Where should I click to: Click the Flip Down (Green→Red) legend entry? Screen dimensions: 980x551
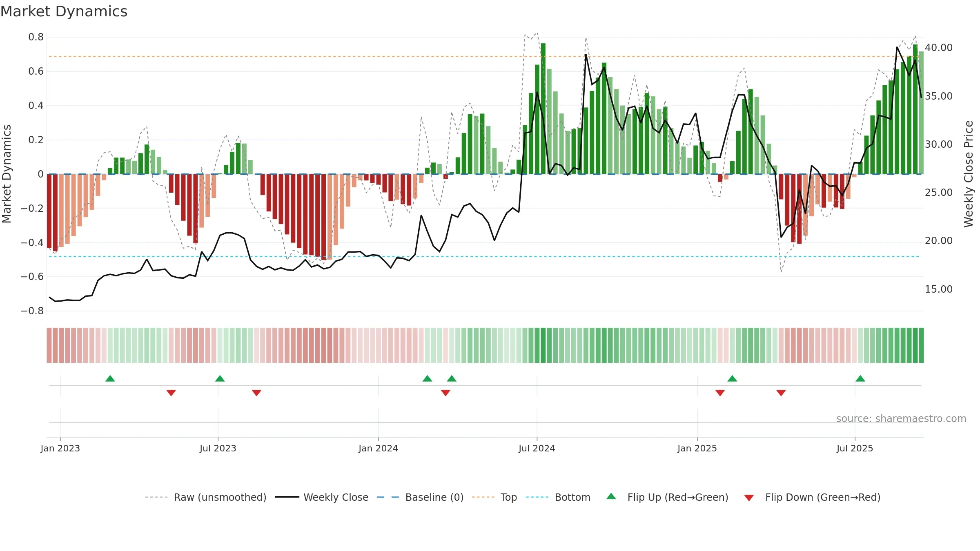click(812, 497)
